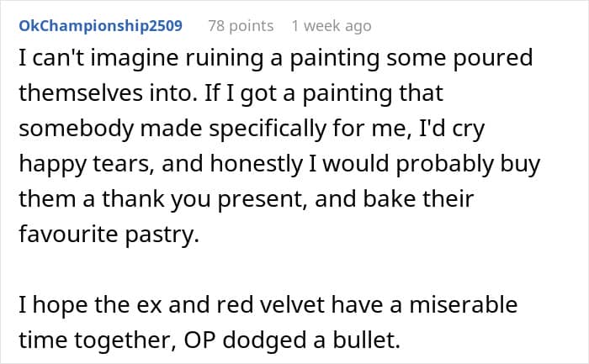Screen dimensions: 589x364
Task: Open the 1 week ago timestamp permalink
Action: [331, 26]
